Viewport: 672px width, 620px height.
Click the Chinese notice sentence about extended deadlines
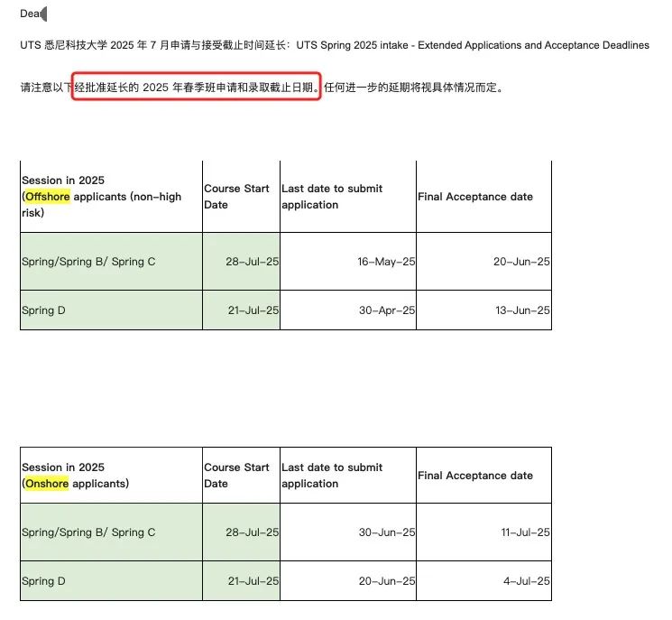pyautogui.click(x=262, y=88)
